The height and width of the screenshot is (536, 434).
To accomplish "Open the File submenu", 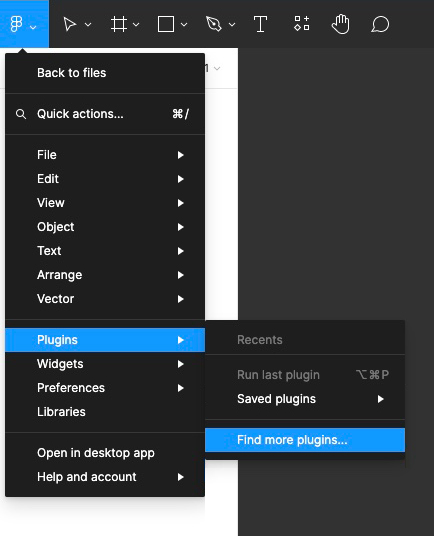I will (105, 155).
